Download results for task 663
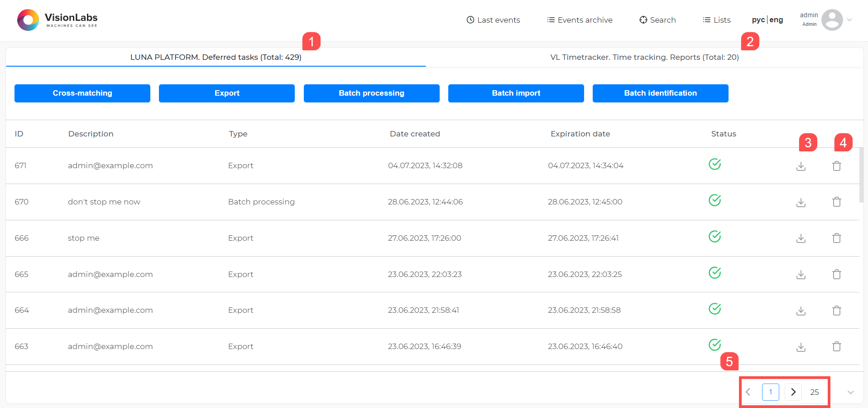This screenshot has width=868, height=408. pyautogui.click(x=801, y=347)
